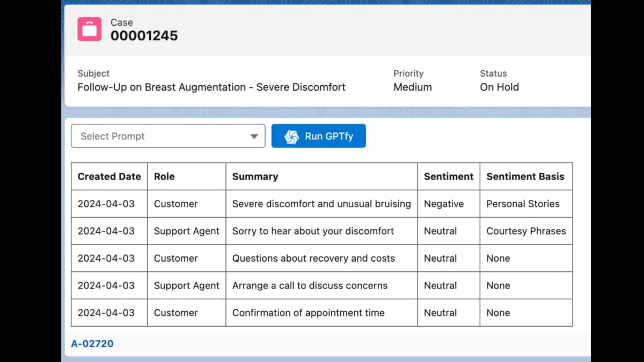Image resolution: width=644 pixels, height=362 pixels.
Task: Select the Severe discomfort and unusual bruising summary
Action: pos(321,204)
